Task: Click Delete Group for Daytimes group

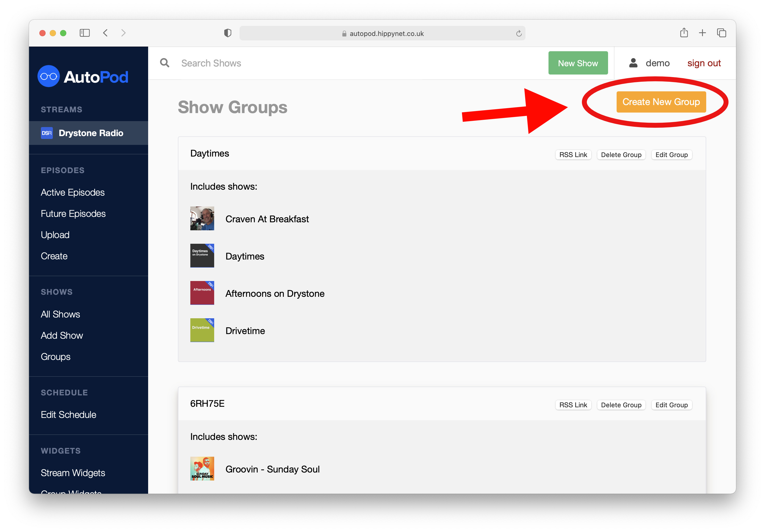Action: coord(621,155)
